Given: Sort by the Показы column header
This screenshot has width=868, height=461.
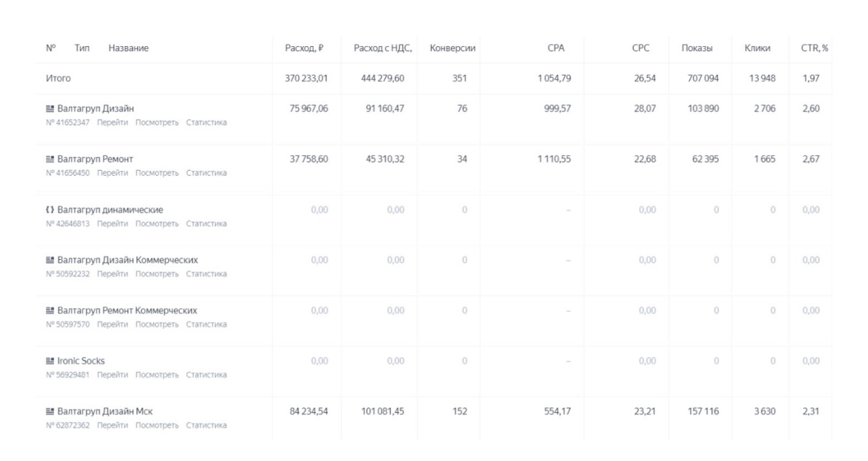Looking at the screenshot, I should pyautogui.click(x=697, y=48).
